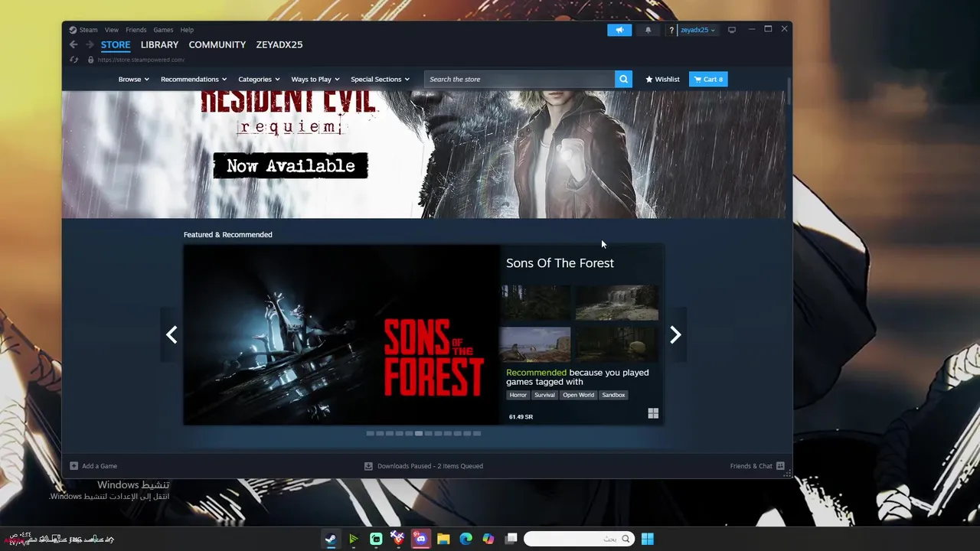Switch to Big Picture mode icon

tap(732, 30)
